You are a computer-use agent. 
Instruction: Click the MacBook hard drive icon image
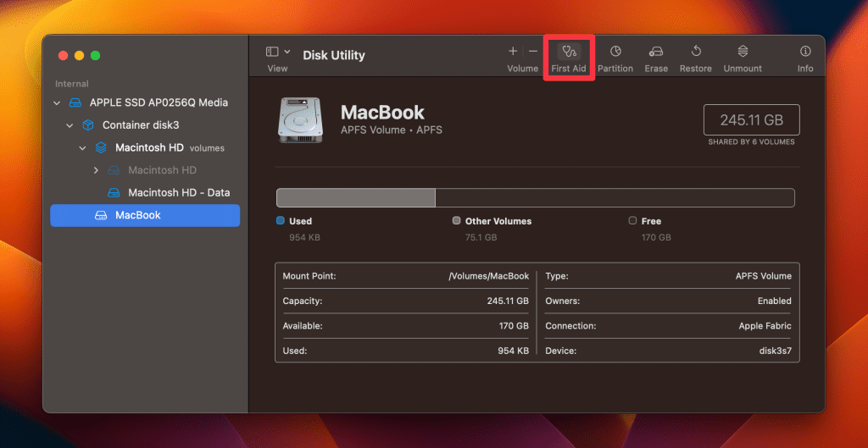[x=299, y=120]
